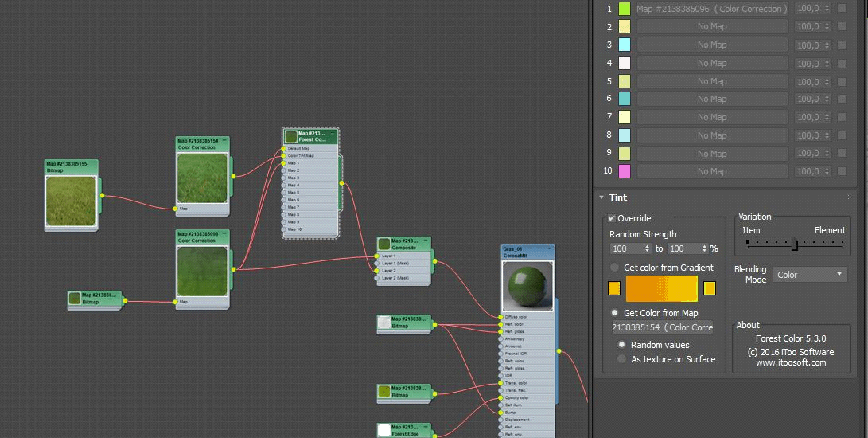868x438 pixels.
Task: Open the Blending Mode dropdown
Action: pyautogui.click(x=810, y=275)
